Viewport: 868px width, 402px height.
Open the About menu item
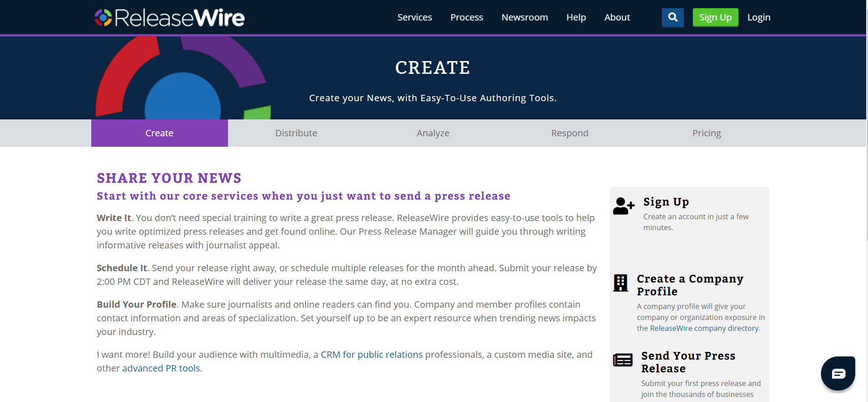tap(617, 17)
